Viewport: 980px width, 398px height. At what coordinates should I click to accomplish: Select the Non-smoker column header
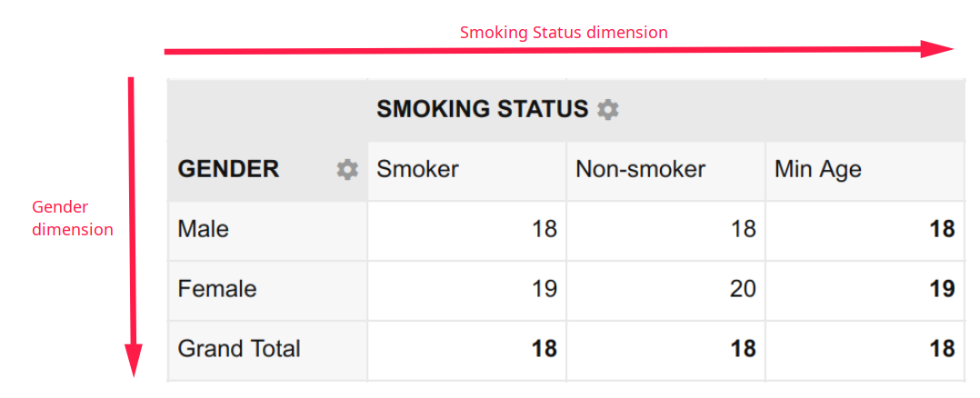click(665, 171)
